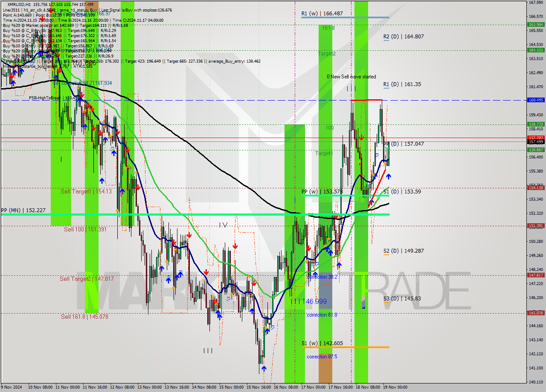Click the '9 Nov 2024' time label
Viewport: 546px width, 392px height.
11,387
